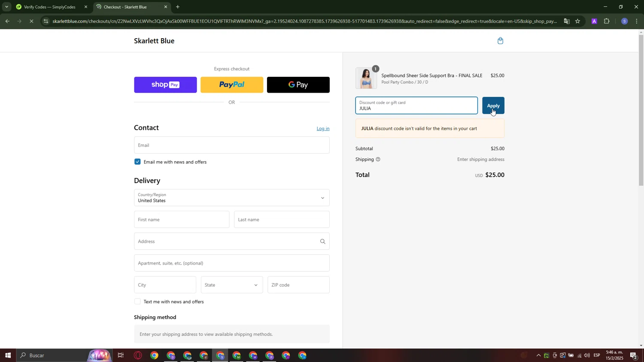Click the ESP language indicator
Image resolution: width=644 pixels, height=362 pixels.
point(597,356)
